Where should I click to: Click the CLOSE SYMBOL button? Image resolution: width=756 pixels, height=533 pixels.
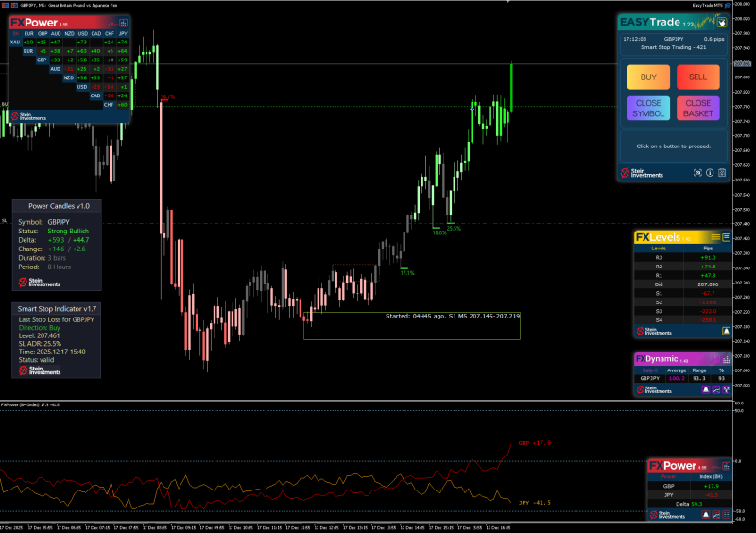pos(648,108)
